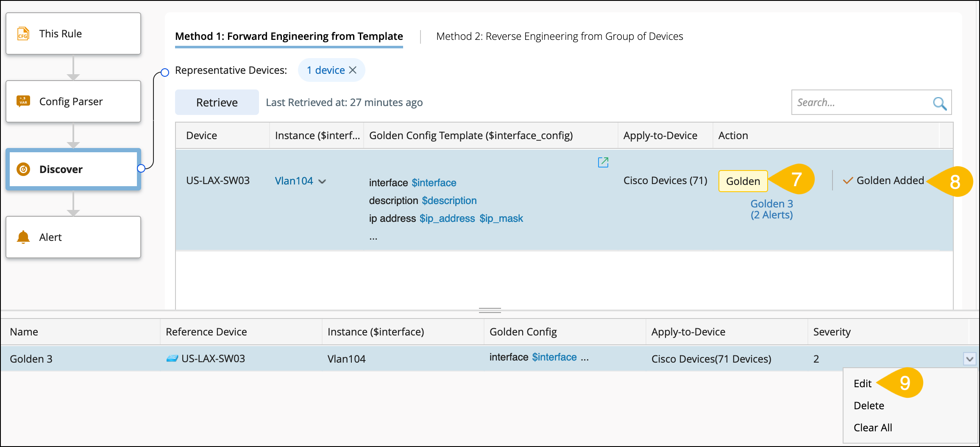Remove the 1 device chip
The width and height of the screenshot is (980, 447).
click(x=353, y=70)
